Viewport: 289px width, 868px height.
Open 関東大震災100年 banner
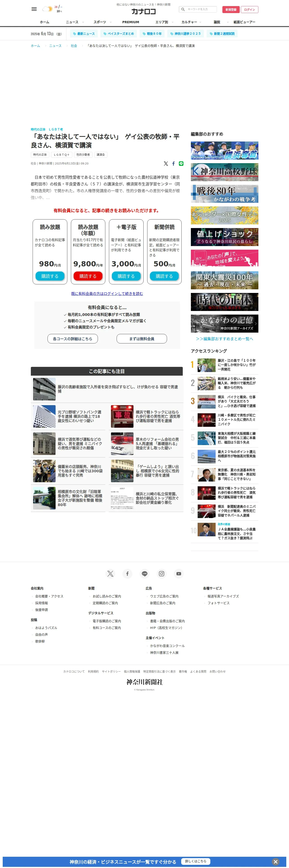click(224, 280)
